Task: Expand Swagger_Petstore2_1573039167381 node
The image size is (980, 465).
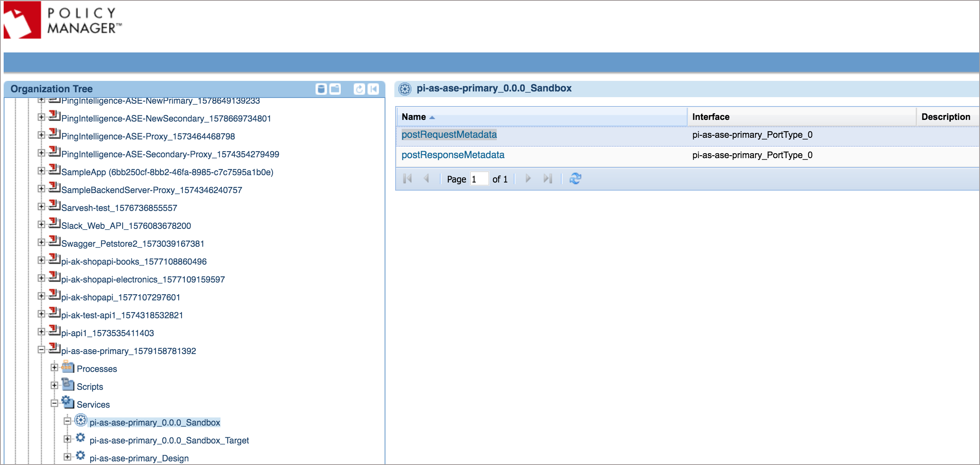Action: (41, 242)
